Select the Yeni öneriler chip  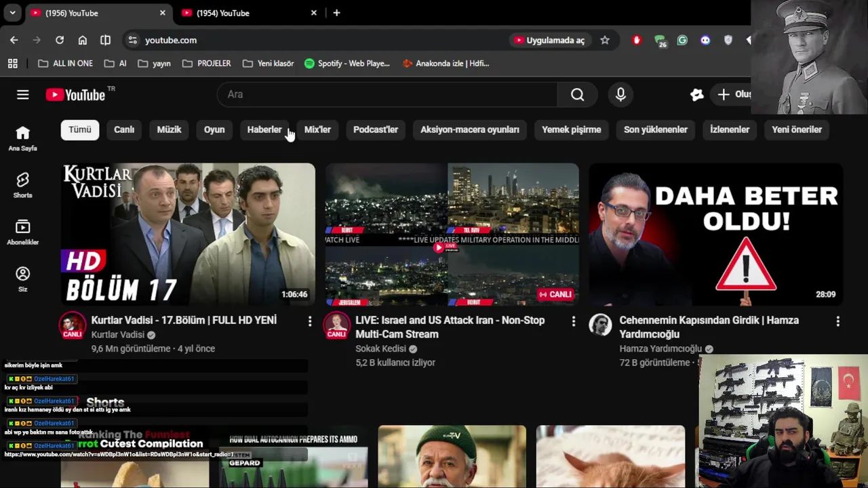pyautogui.click(x=797, y=129)
